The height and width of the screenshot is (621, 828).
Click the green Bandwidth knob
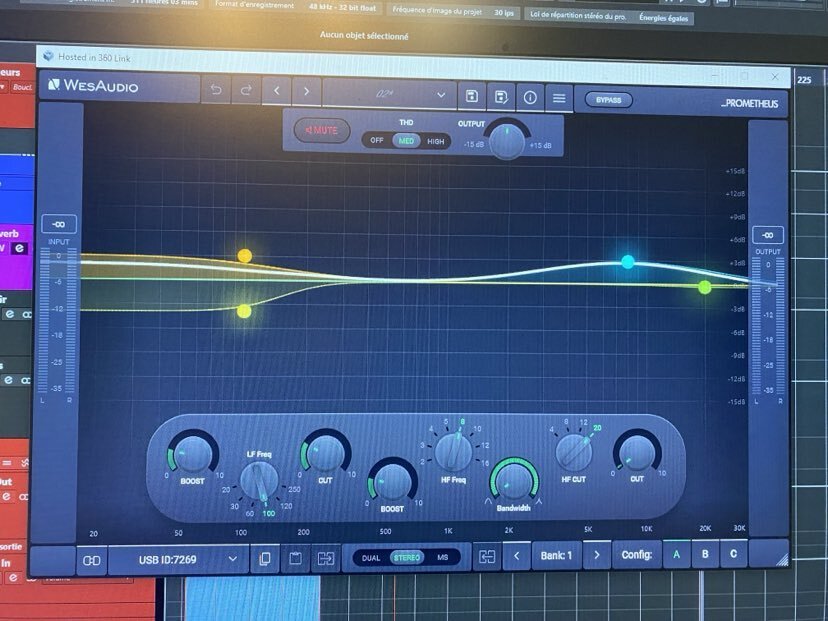[514, 481]
